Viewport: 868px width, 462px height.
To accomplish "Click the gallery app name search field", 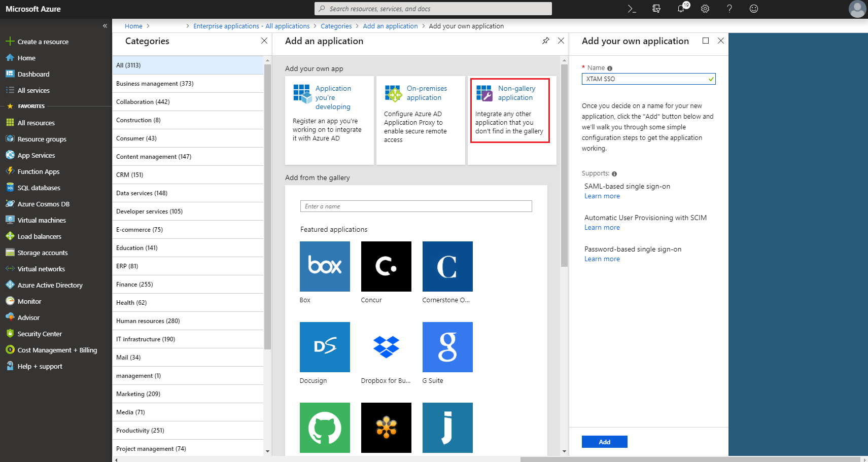I will click(415, 206).
